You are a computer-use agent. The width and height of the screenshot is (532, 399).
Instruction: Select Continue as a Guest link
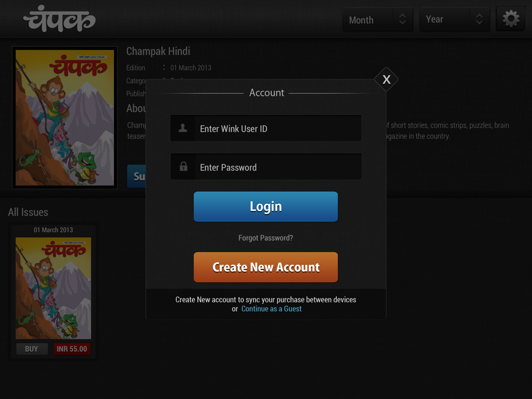point(271,309)
